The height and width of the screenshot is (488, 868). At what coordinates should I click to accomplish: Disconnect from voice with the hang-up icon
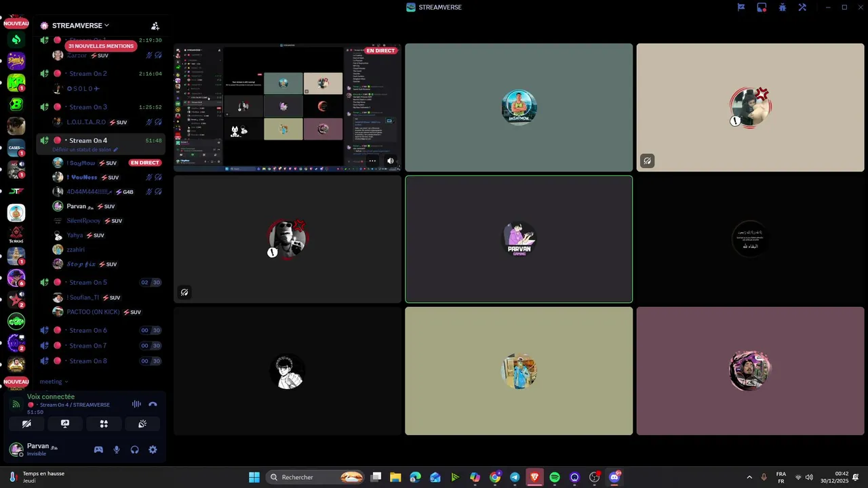153,404
